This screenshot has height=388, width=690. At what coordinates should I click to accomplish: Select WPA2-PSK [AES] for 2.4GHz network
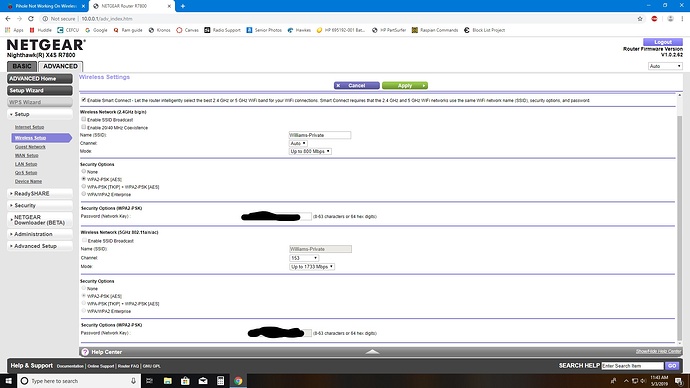pos(84,179)
